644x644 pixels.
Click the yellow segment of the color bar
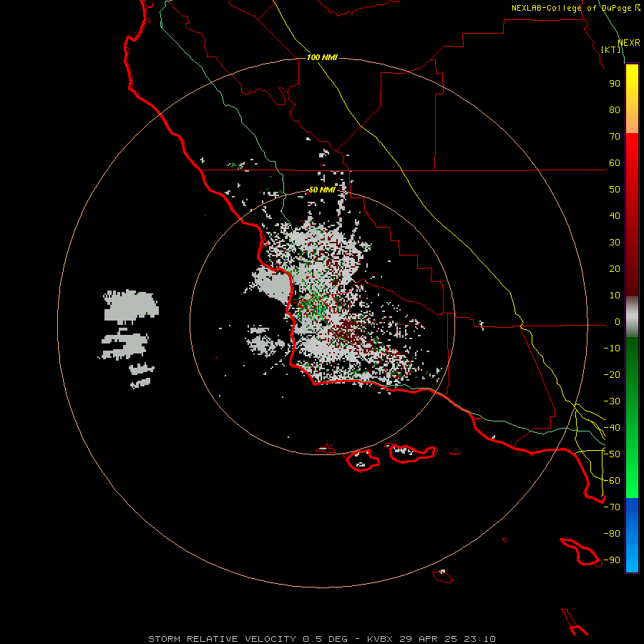(x=632, y=99)
